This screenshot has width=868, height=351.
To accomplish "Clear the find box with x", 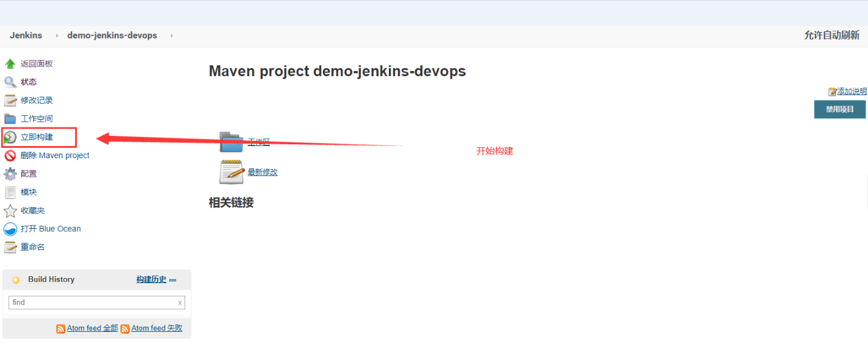I will 180,302.
